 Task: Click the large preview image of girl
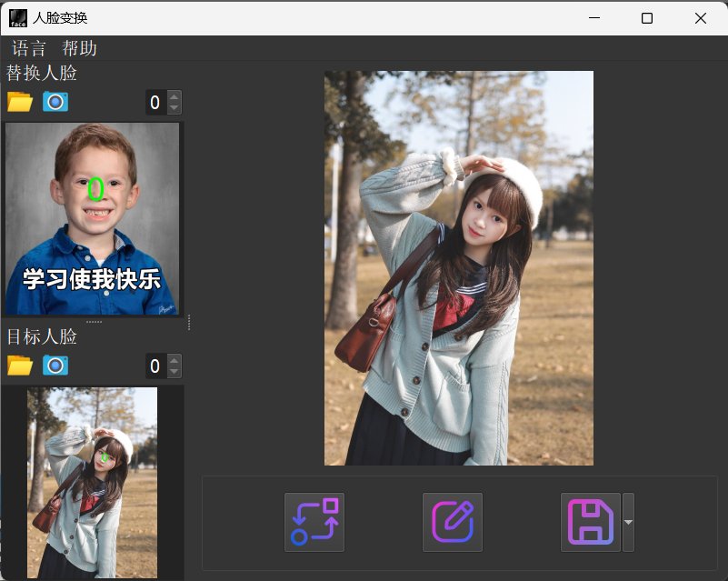[x=458, y=268]
